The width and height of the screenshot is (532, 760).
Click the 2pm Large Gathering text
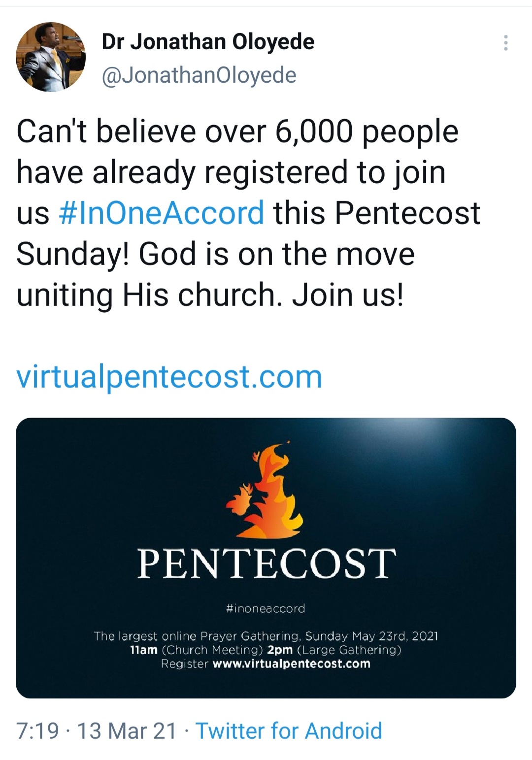tap(334, 650)
